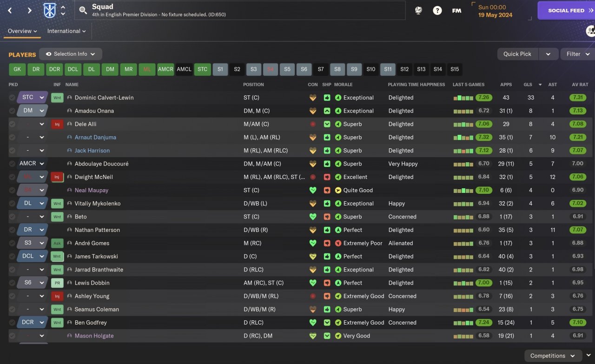
Task: Open the AMCR position picker for Doucouré
Action: click(x=33, y=164)
